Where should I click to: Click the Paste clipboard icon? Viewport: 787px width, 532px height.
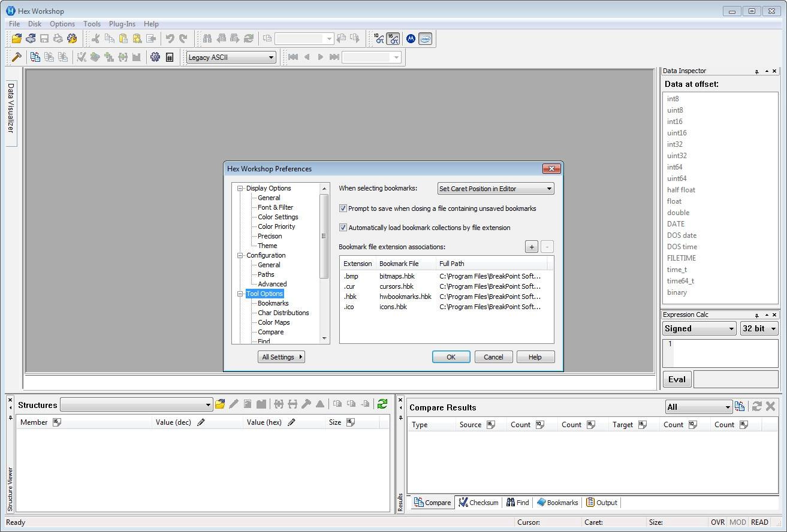[123, 38]
